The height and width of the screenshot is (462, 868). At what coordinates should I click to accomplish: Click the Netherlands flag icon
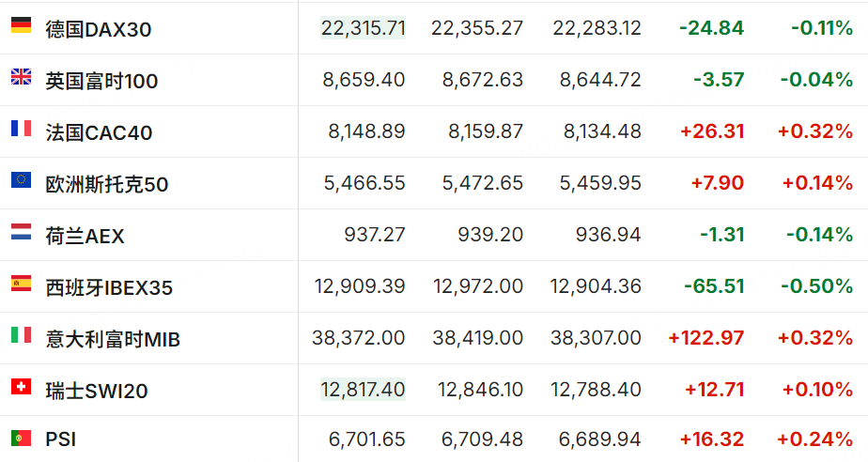tap(21, 232)
